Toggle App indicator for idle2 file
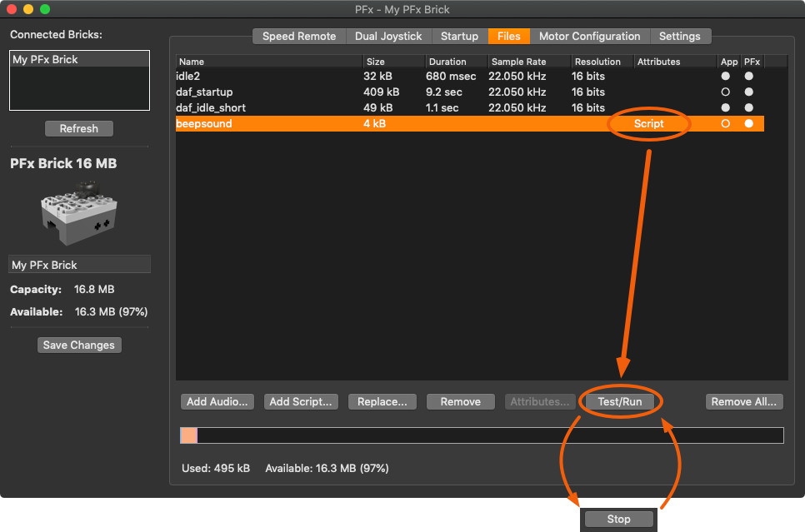Screen dimensions: 805x532 coord(726,76)
